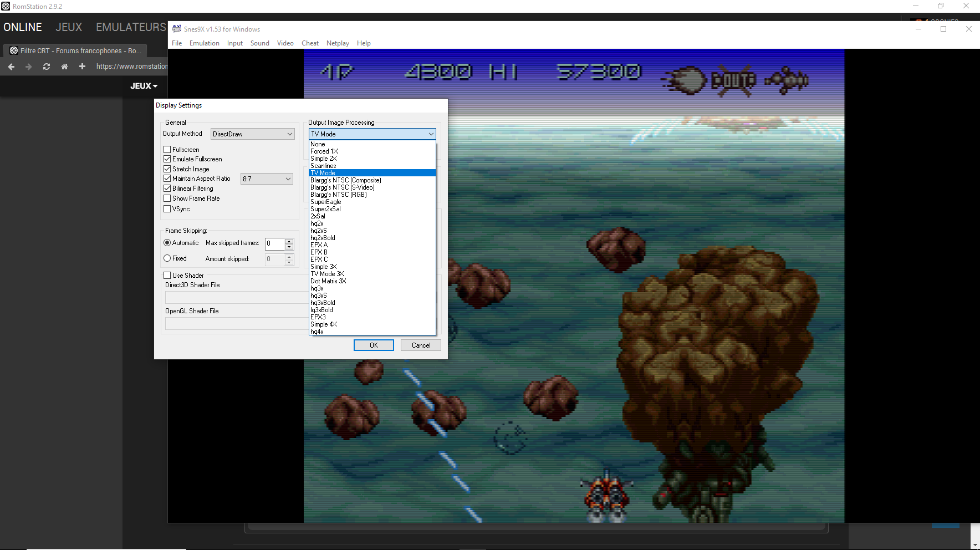Go to the home page icon

click(x=64, y=67)
